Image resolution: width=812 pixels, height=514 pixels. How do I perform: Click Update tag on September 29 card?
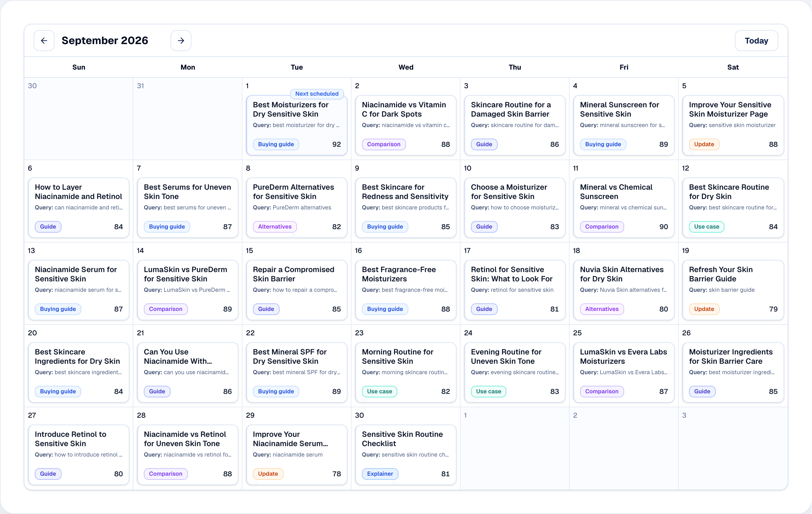click(x=268, y=473)
